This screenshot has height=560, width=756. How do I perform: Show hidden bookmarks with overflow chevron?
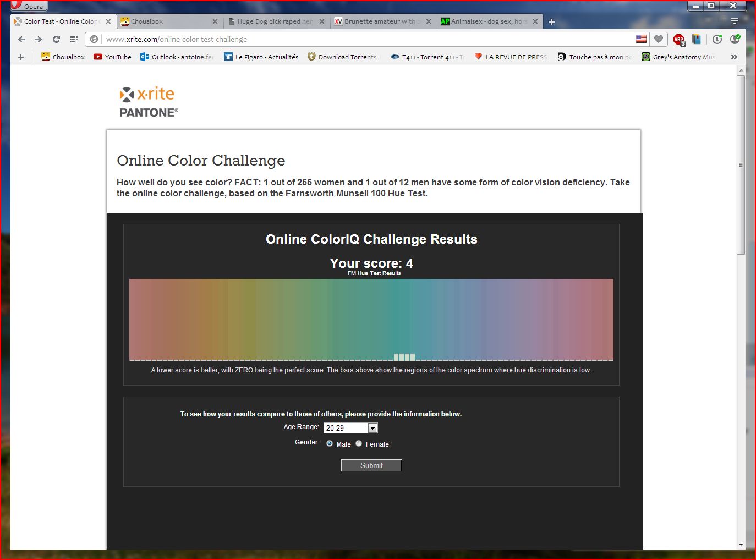point(733,57)
